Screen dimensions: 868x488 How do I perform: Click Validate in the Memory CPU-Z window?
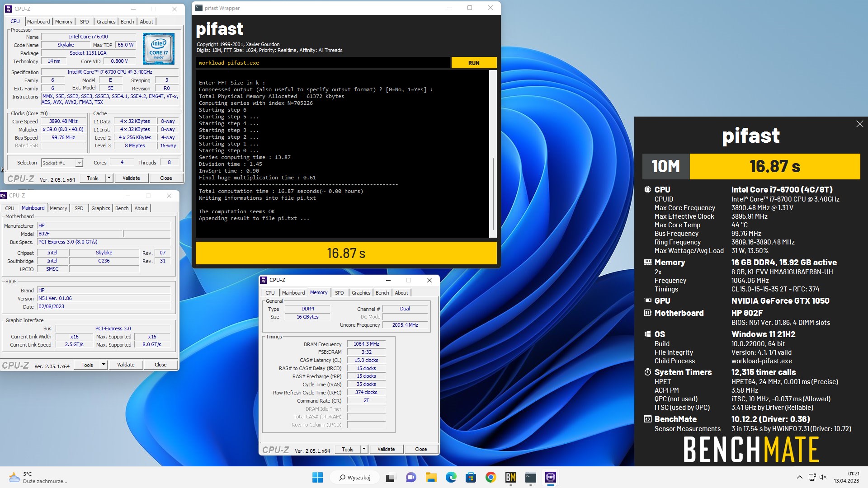click(386, 449)
